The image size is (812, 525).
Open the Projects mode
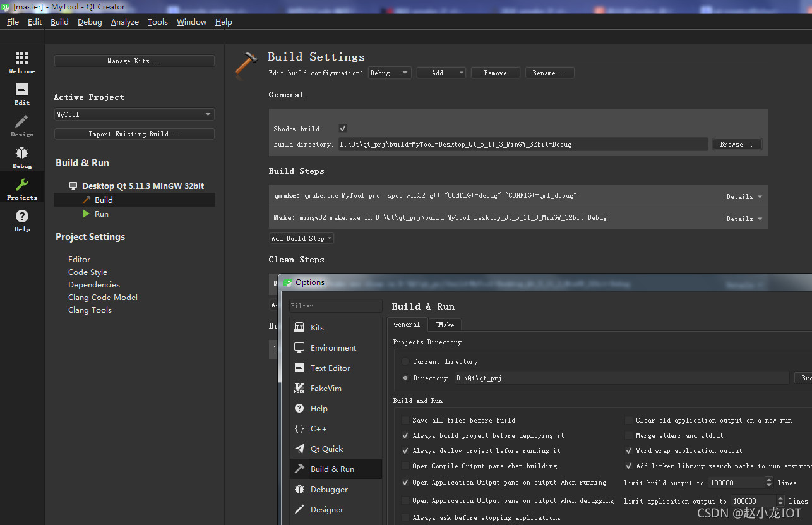click(22, 189)
